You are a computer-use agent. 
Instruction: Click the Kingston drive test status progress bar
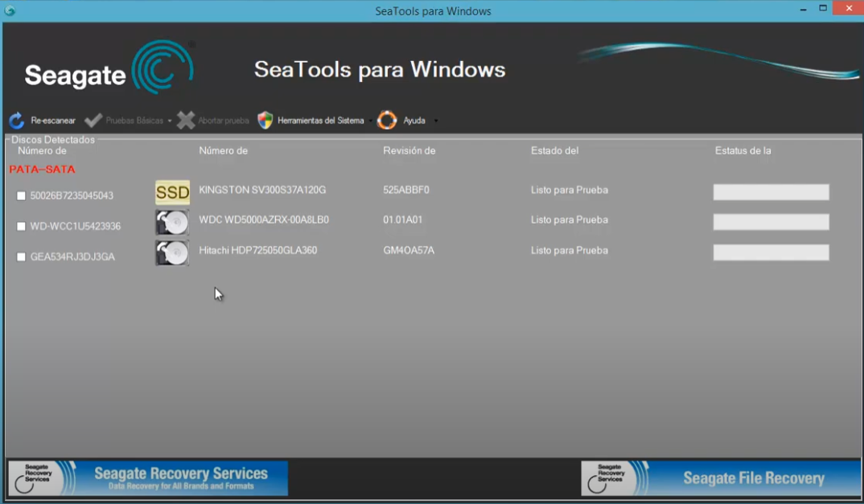tap(771, 192)
